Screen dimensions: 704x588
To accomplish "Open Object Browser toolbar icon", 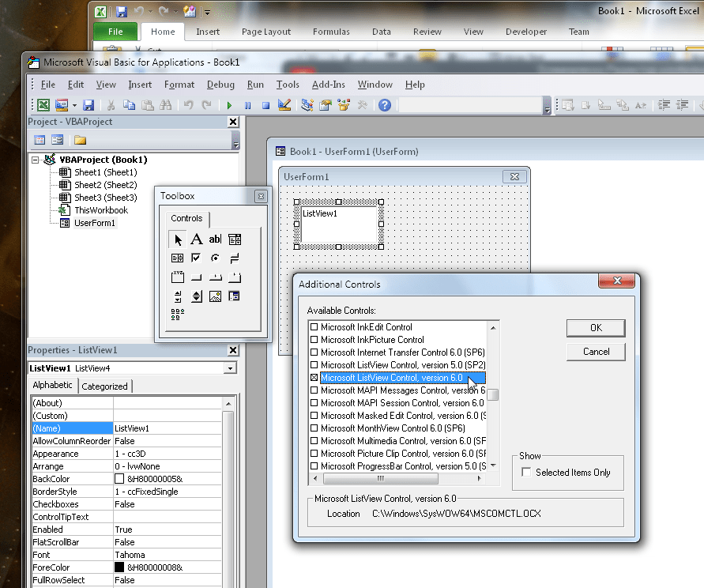I will (344, 105).
